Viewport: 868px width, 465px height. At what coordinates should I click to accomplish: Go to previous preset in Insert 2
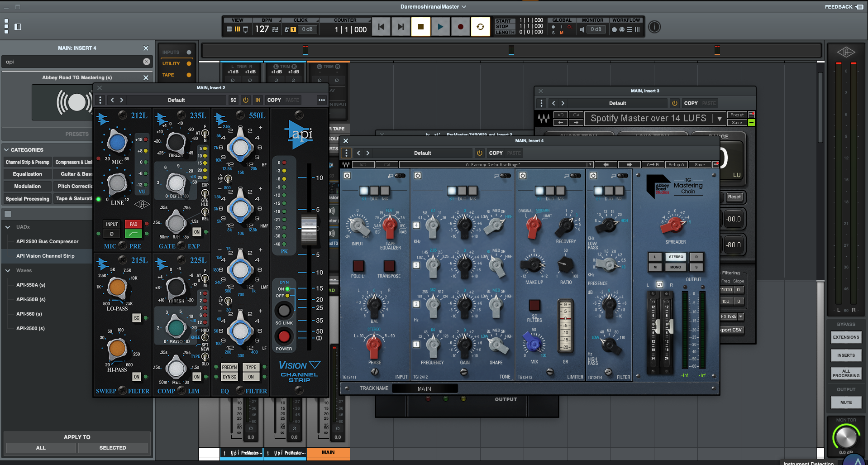[112, 100]
